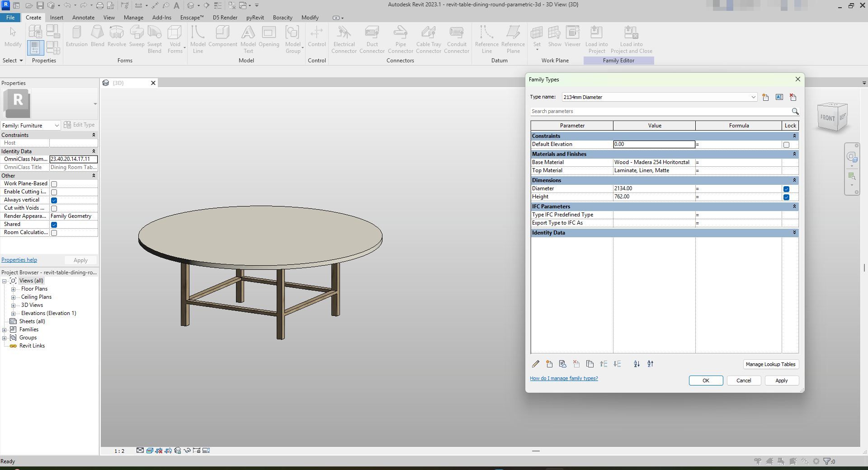Click Load into Project and Close
The height and width of the screenshot is (470, 868).
pyautogui.click(x=631, y=39)
